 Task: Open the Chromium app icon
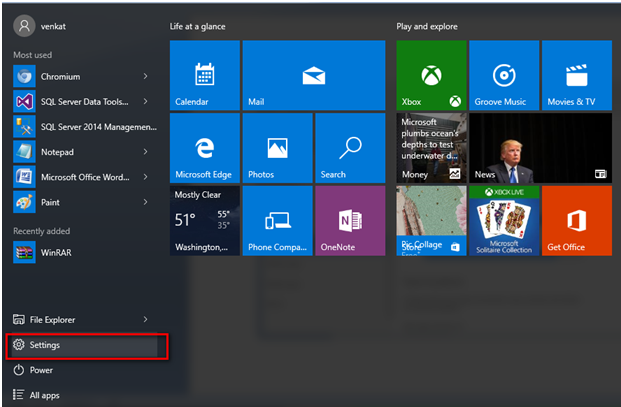click(x=24, y=76)
